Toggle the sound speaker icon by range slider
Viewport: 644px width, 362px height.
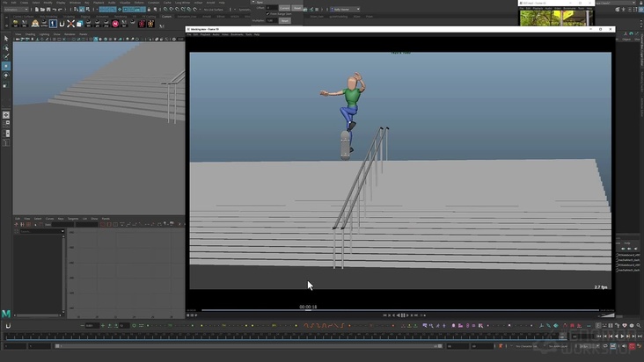click(624, 346)
